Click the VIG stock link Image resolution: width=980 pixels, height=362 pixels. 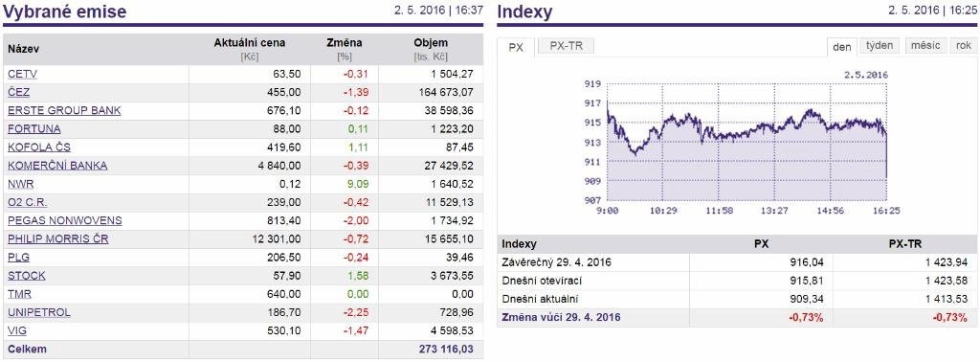point(17,330)
